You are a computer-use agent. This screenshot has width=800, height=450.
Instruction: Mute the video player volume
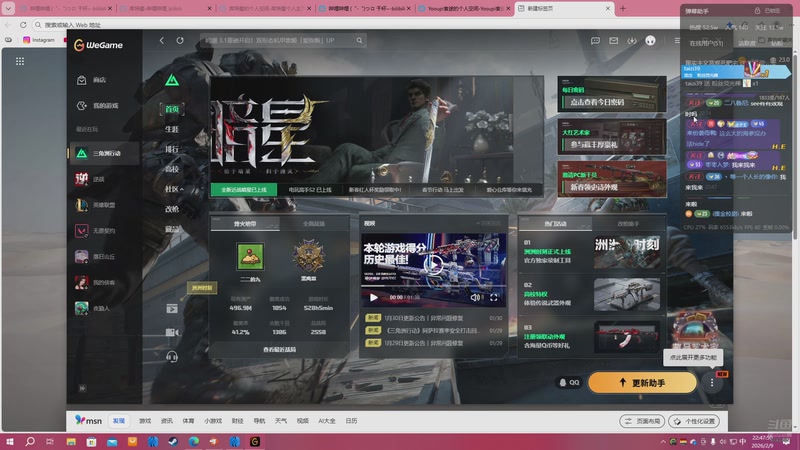click(x=475, y=297)
